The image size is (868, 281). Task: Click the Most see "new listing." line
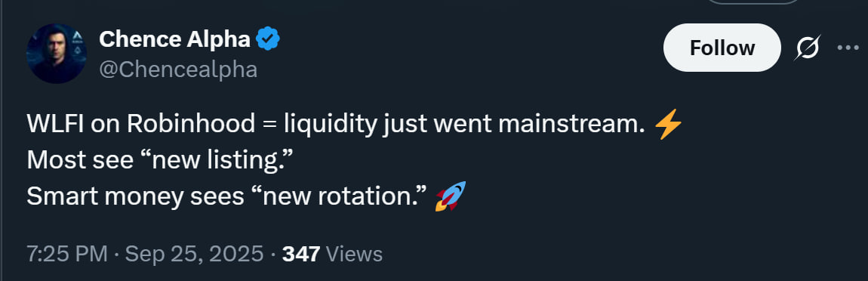click(x=159, y=161)
